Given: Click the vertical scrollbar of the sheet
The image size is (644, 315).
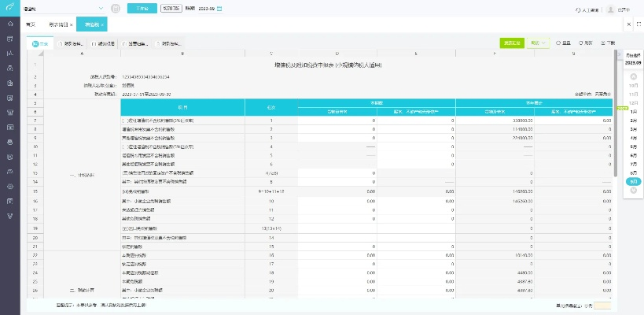Looking at the screenshot, I should pyautogui.click(x=615, y=113).
